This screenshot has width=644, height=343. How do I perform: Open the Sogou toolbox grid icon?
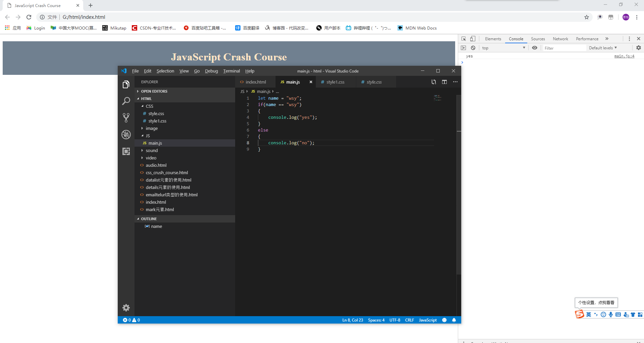[640, 314]
